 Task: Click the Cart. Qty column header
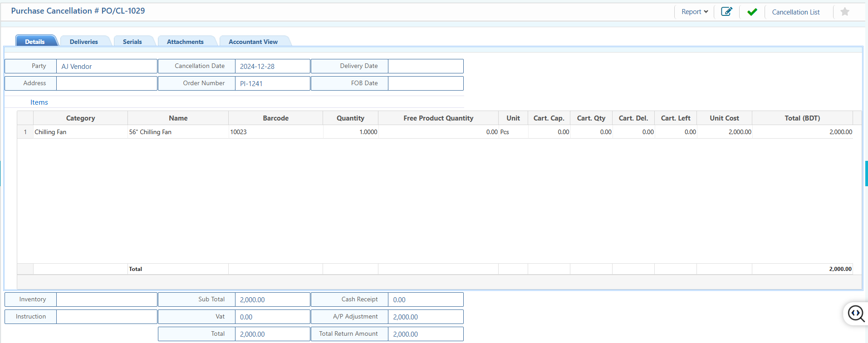click(591, 118)
